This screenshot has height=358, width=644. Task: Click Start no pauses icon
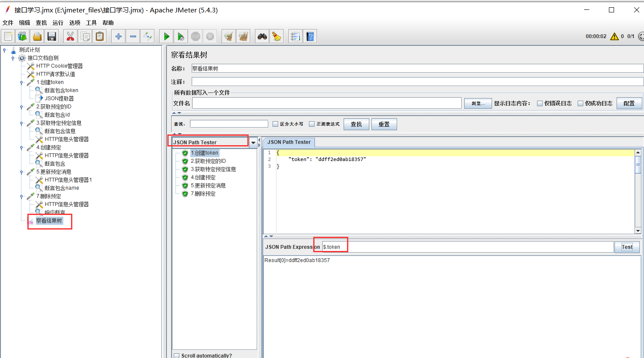click(x=181, y=36)
